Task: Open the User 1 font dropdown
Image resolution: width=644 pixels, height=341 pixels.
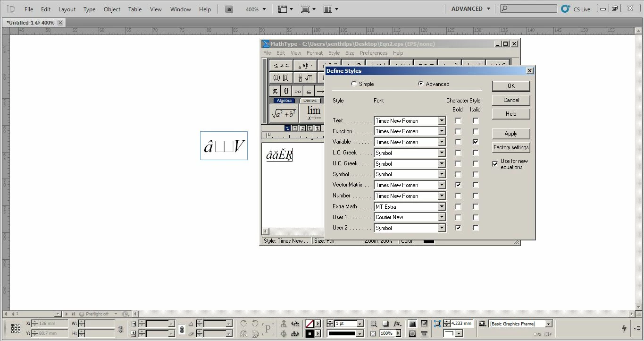Action: point(442,217)
